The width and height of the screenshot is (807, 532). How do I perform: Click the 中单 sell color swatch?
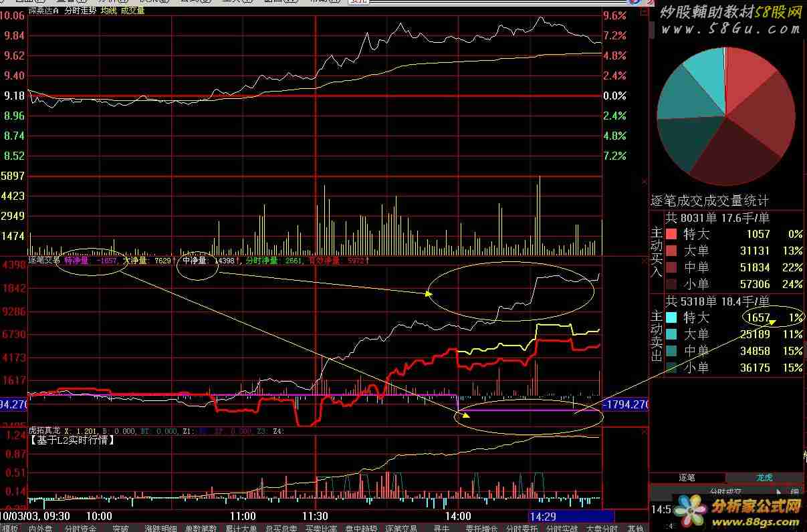coord(671,351)
